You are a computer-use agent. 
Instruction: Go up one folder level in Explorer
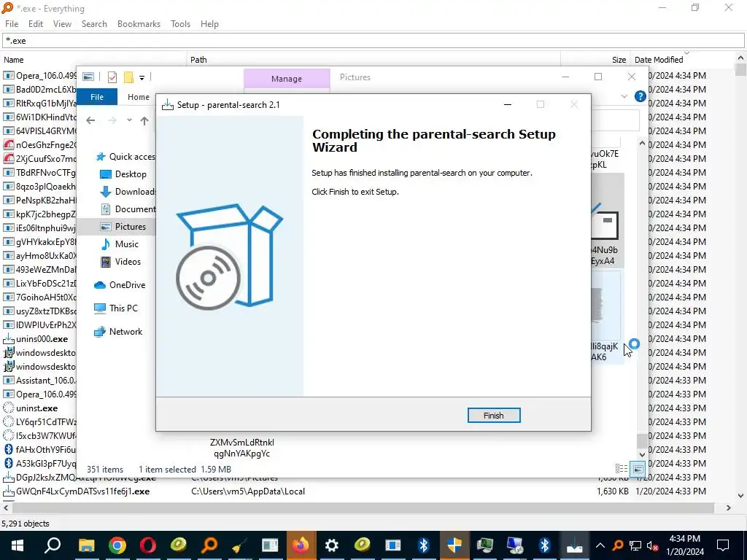(144, 121)
